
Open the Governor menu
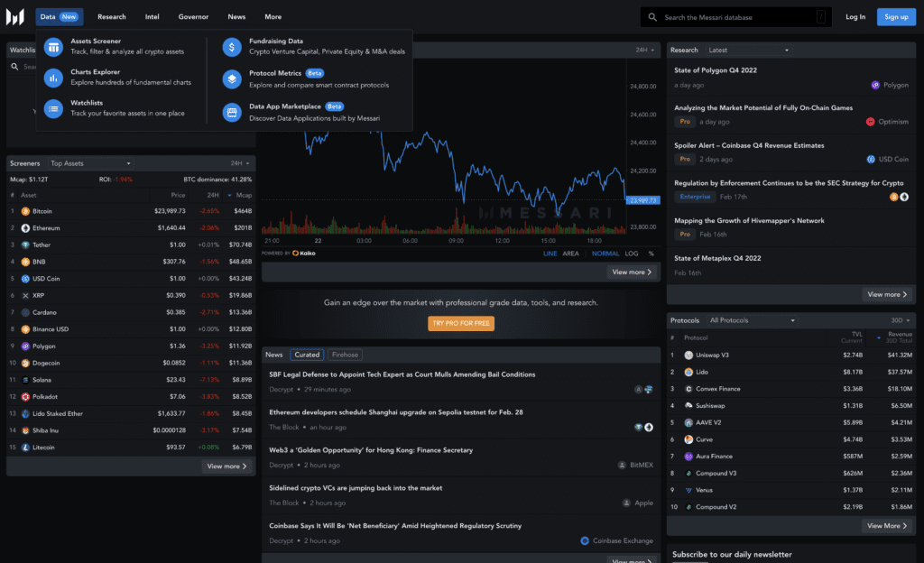[x=193, y=17]
